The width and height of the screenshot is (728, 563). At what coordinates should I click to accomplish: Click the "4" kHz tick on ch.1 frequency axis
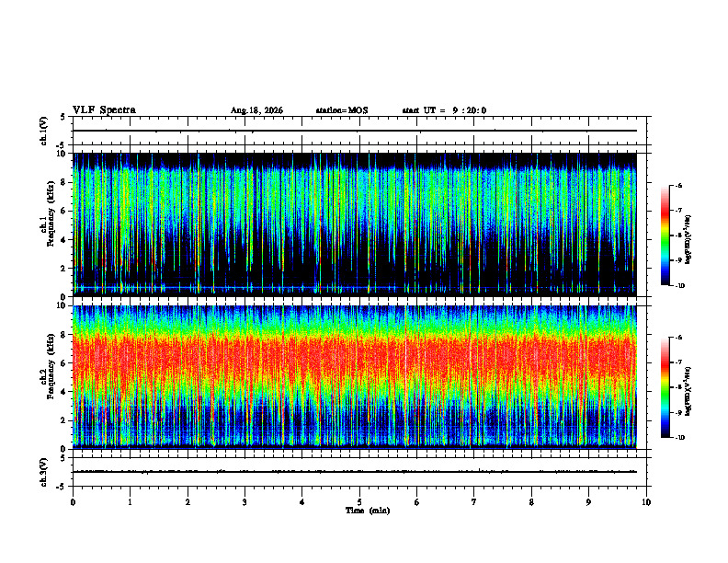[63, 240]
